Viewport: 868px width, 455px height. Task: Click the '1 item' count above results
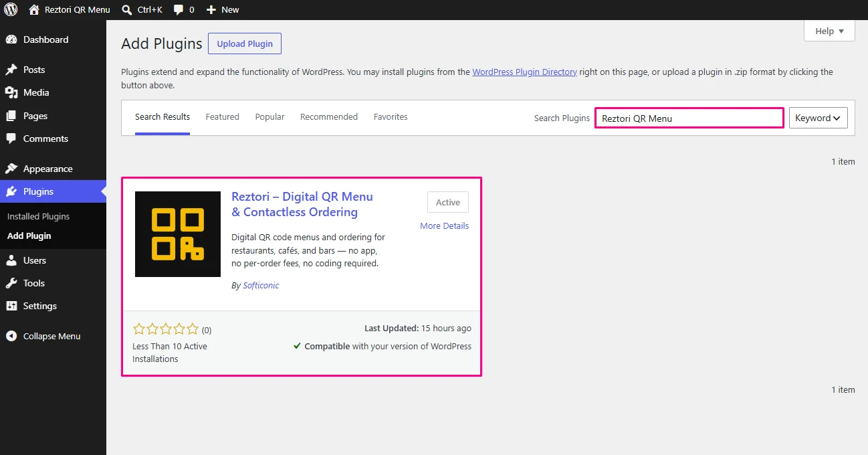coord(843,161)
